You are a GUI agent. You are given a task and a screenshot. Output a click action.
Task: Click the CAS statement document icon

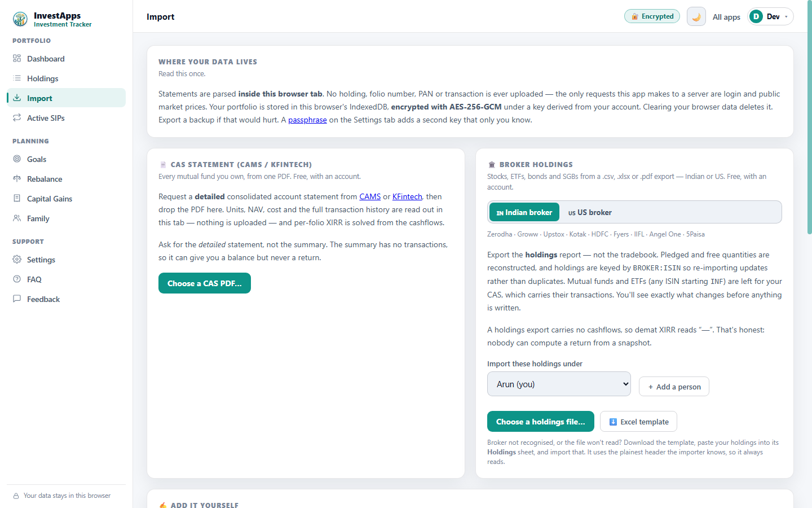[x=163, y=165]
